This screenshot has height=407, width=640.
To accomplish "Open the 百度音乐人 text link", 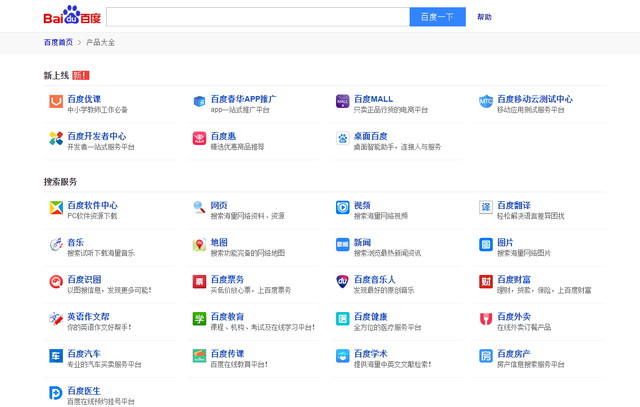I will (x=375, y=279).
